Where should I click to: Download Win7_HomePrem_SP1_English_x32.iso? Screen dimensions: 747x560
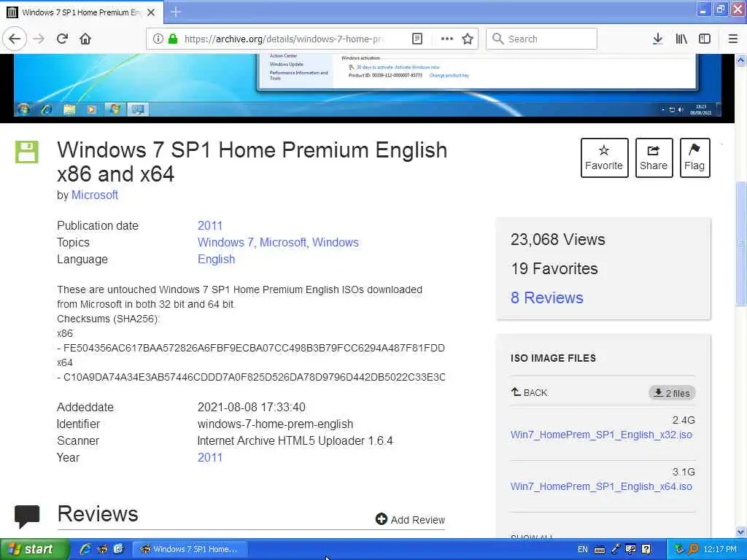601,435
